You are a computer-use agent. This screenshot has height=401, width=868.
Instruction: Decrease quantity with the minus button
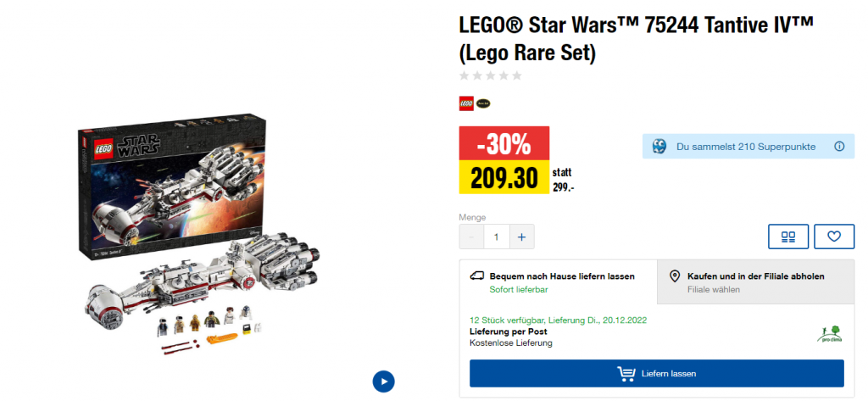(472, 237)
